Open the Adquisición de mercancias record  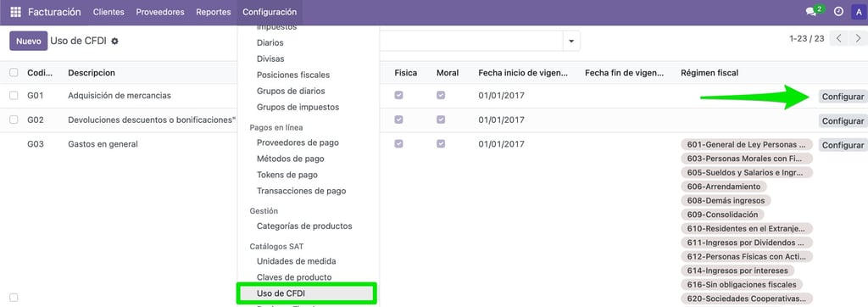pyautogui.click(x=120, y=95)
